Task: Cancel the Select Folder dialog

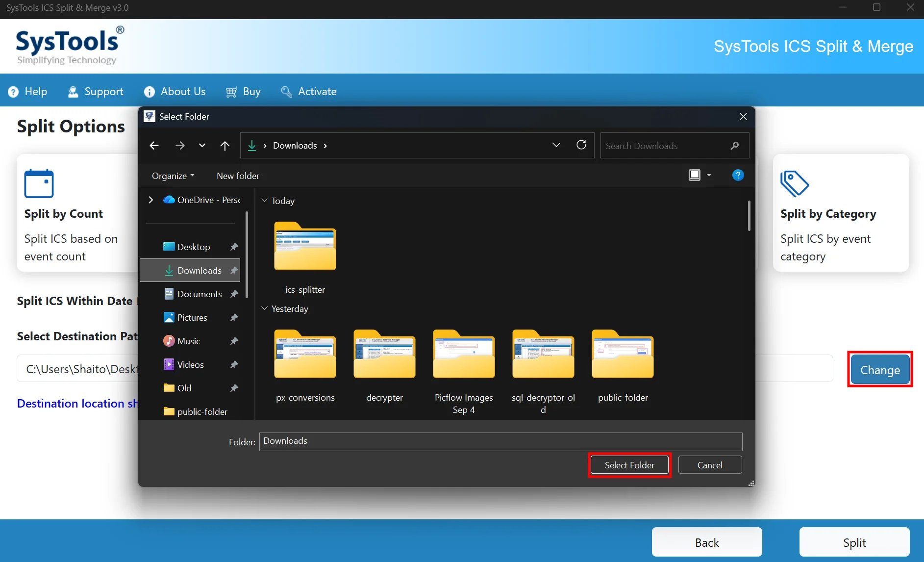Action: point(710,465)
